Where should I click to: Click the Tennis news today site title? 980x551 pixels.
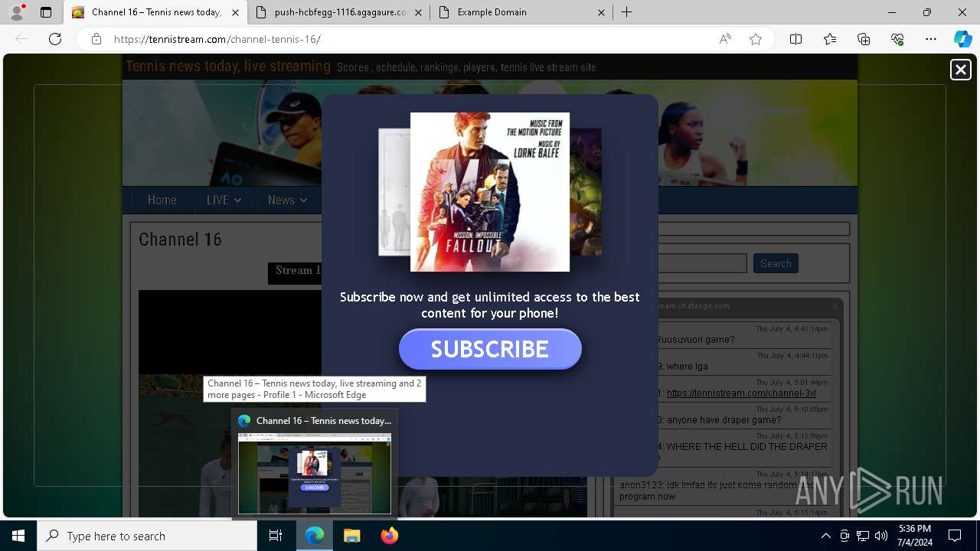pos(228,67)
